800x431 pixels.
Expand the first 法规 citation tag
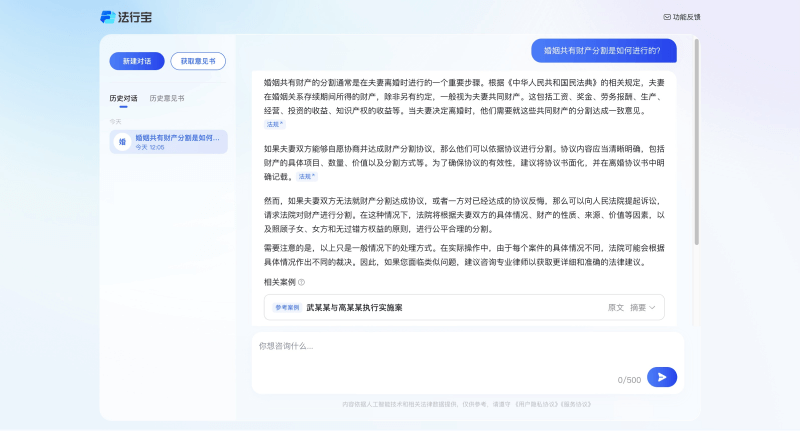tap(274, 125)
